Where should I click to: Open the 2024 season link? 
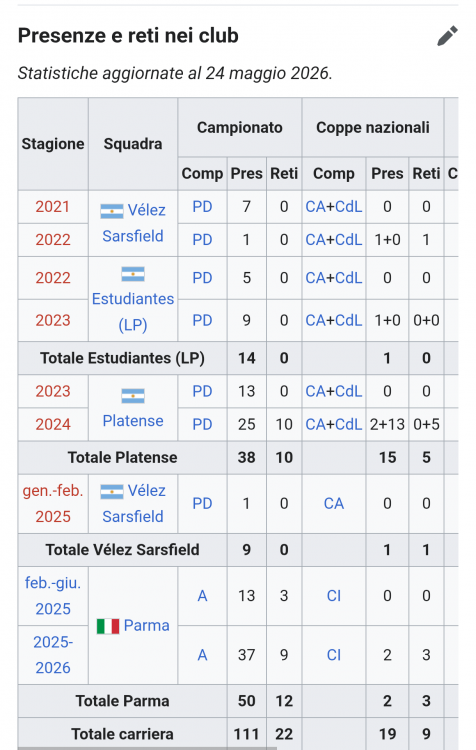pyautogui.click(x=53, y=424)
